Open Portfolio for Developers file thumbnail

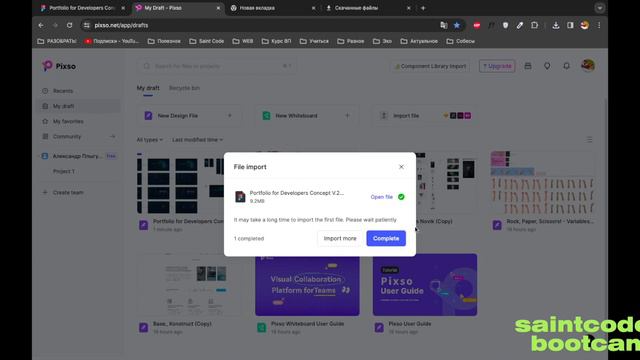[x=180, y=182]
